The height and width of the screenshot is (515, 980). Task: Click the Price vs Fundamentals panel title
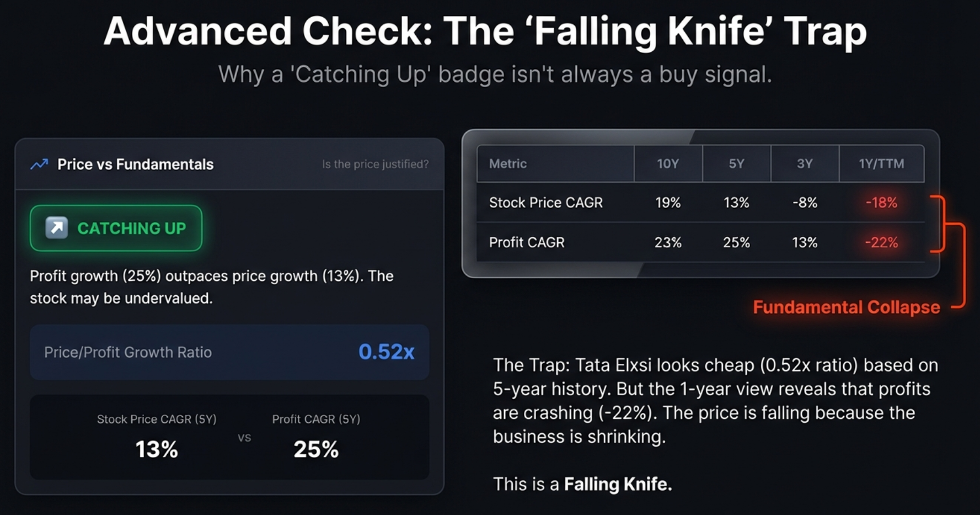point(135,164)
